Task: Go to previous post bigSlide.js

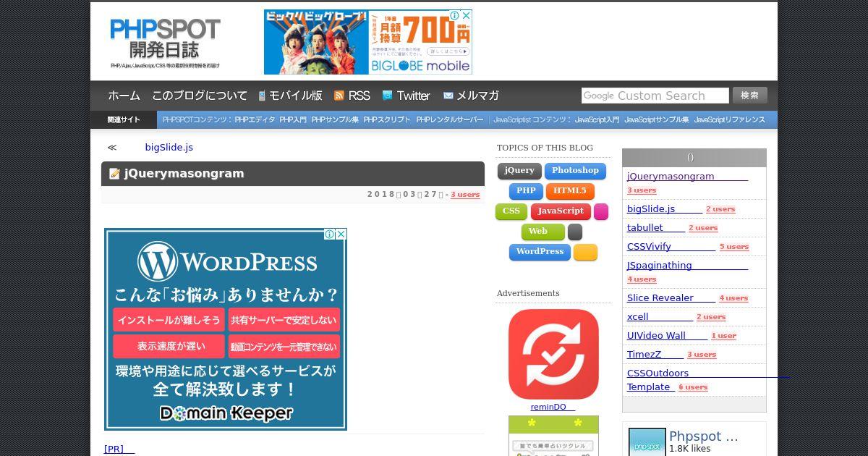Action: click(x=169, y=148)
